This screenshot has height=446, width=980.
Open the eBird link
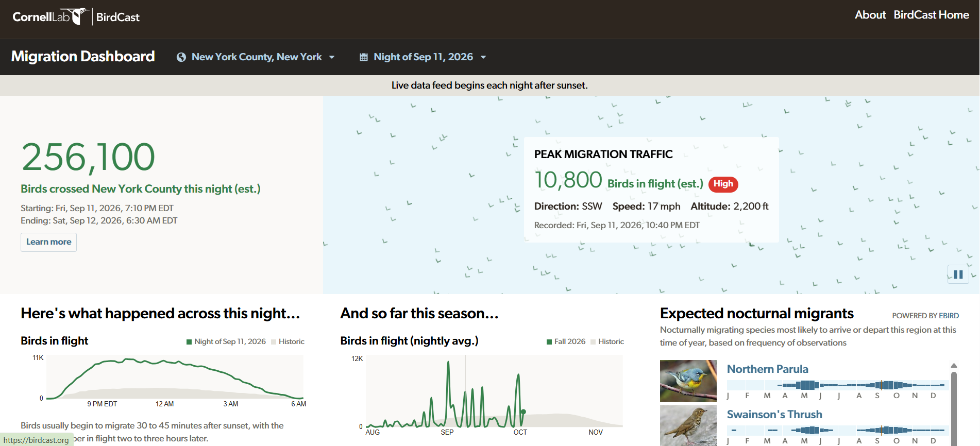(949, 316)
